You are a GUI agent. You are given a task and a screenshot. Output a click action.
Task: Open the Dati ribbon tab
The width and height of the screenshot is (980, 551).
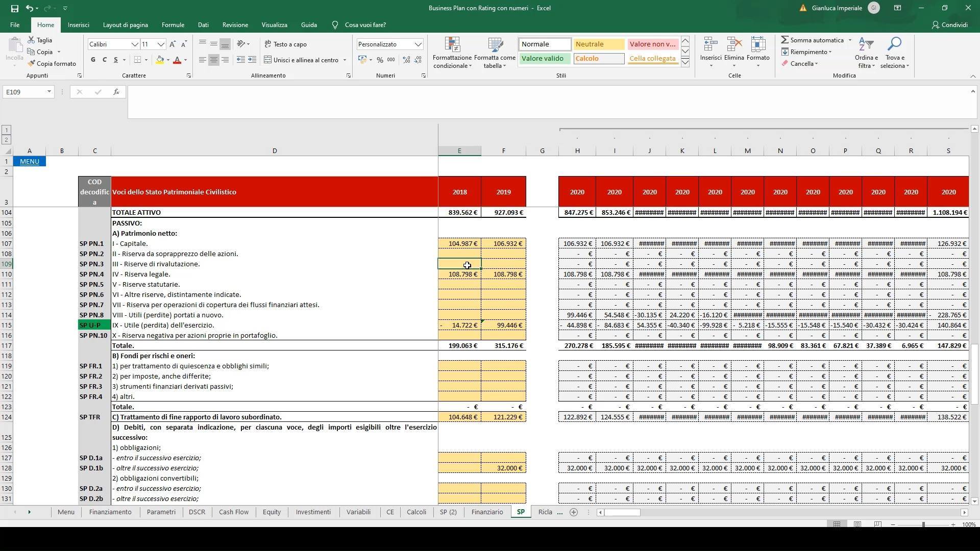(x=203, y=25)
